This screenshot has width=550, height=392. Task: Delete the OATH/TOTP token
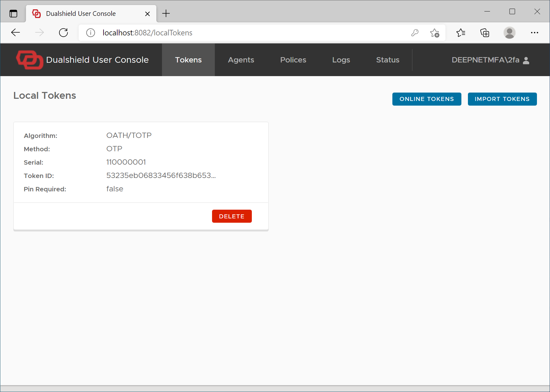pyautogui.click(x=232, y=216)
